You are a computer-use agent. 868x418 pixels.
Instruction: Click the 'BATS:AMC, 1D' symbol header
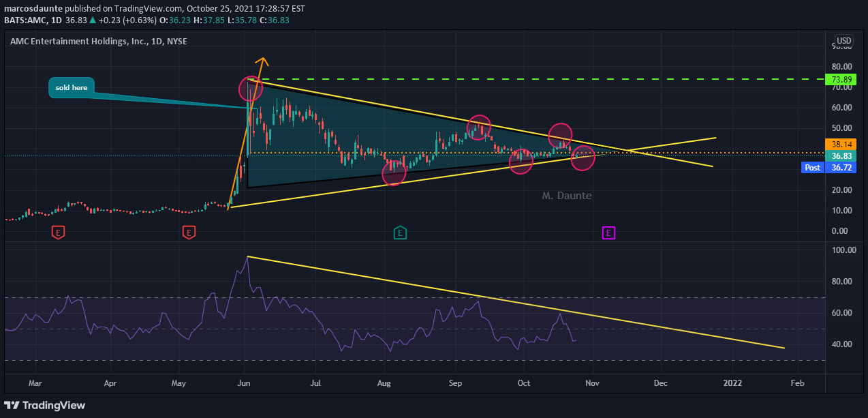point(35,20)
